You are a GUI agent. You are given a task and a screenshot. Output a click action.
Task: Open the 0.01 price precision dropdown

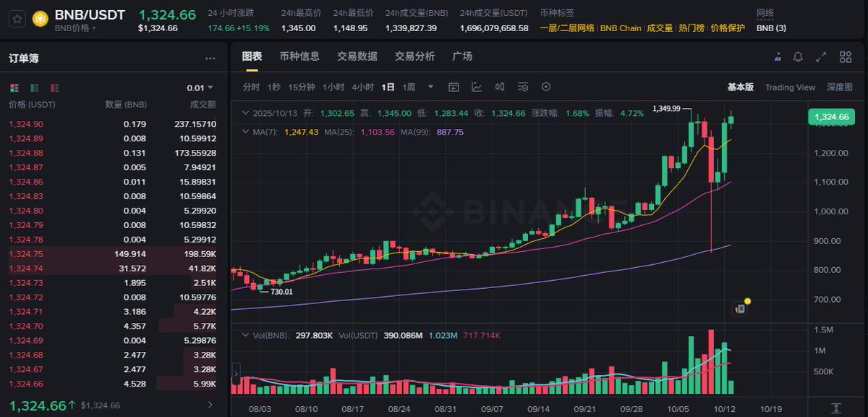200,88
